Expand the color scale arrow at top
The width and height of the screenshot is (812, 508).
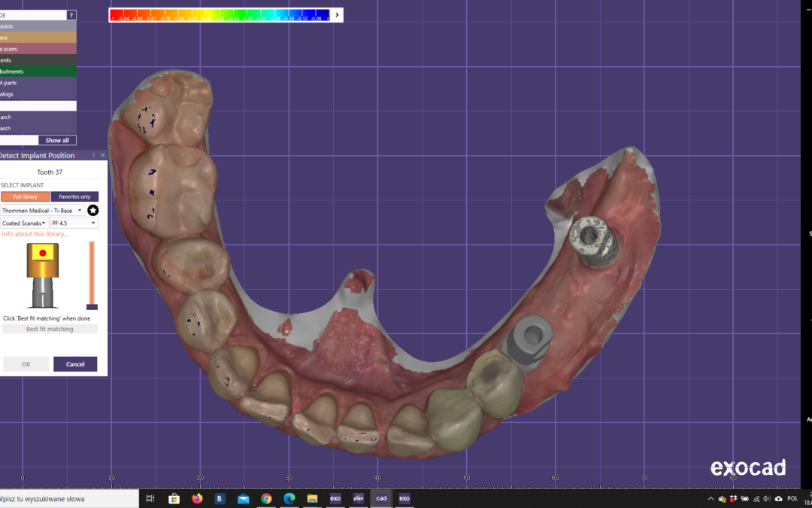[x=337, y=14]
